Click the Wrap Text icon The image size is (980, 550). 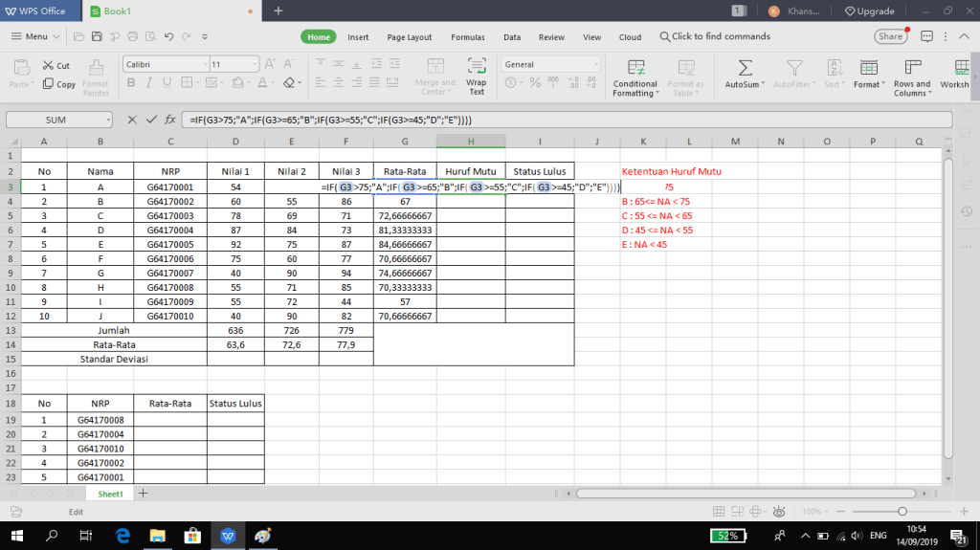(477, 67)
